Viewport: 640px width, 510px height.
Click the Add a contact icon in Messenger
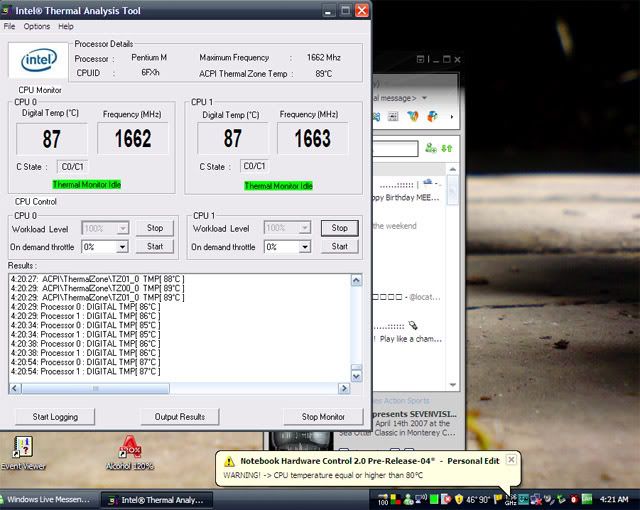pyautogui.click(x=431, y=148)
